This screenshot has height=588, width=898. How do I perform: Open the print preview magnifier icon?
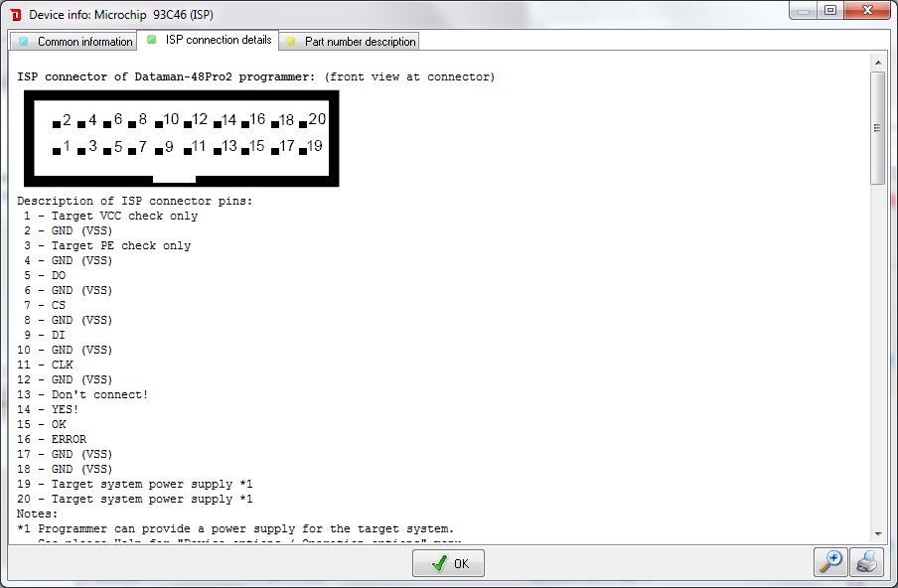point(829,562)
